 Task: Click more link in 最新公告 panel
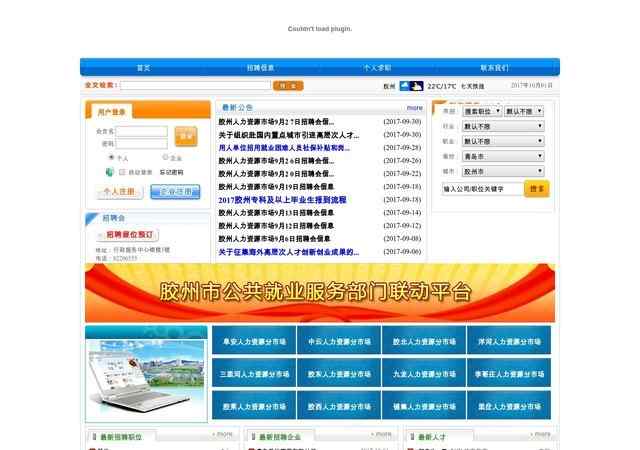coord(414,107)
